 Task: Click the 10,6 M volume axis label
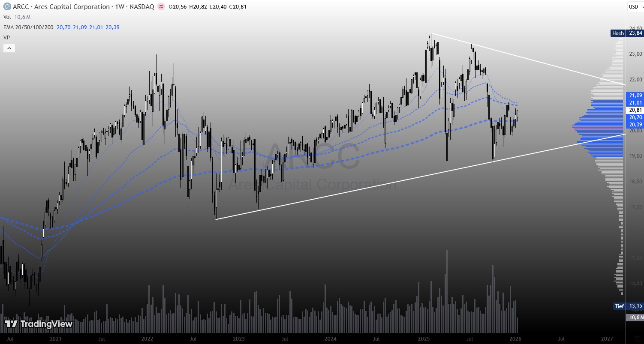tap(635, 317)
